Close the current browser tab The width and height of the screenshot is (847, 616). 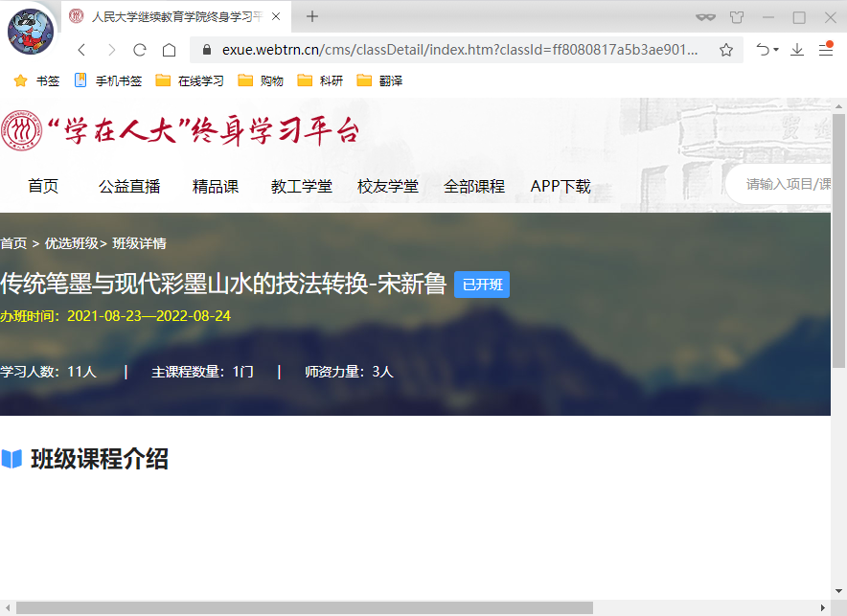(276, 16)
